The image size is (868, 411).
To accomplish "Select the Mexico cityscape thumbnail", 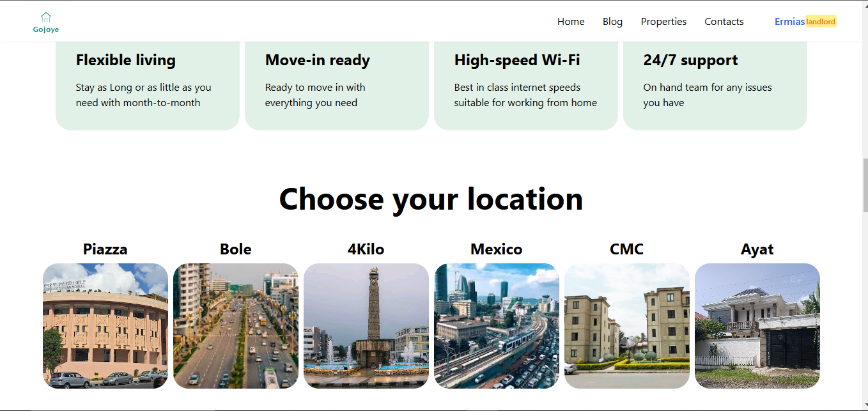I will coord(497,326).
